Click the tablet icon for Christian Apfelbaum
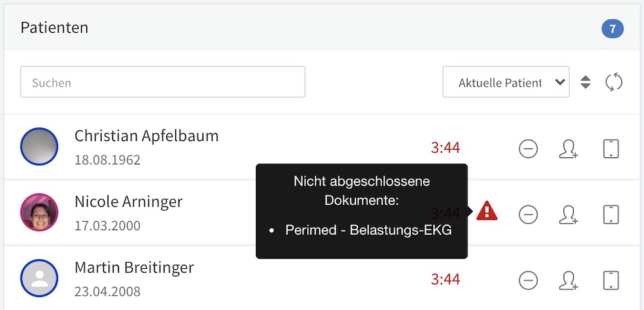Viewport: 644px width, 310px height. [x=611, y=148]
